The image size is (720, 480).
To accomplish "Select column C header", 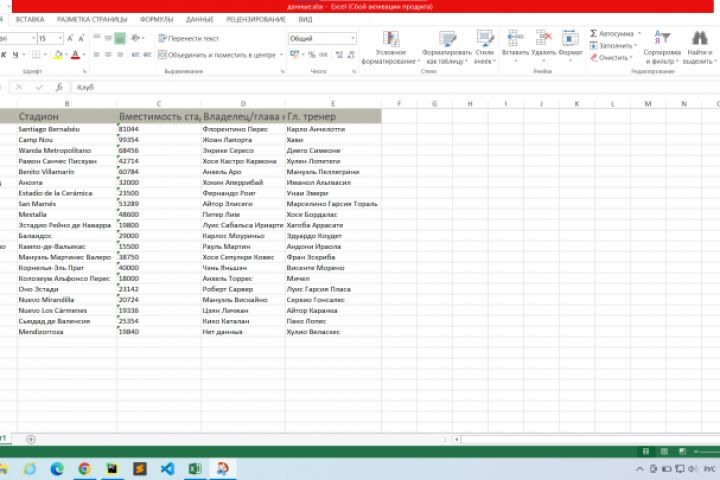I will point(159,104).
